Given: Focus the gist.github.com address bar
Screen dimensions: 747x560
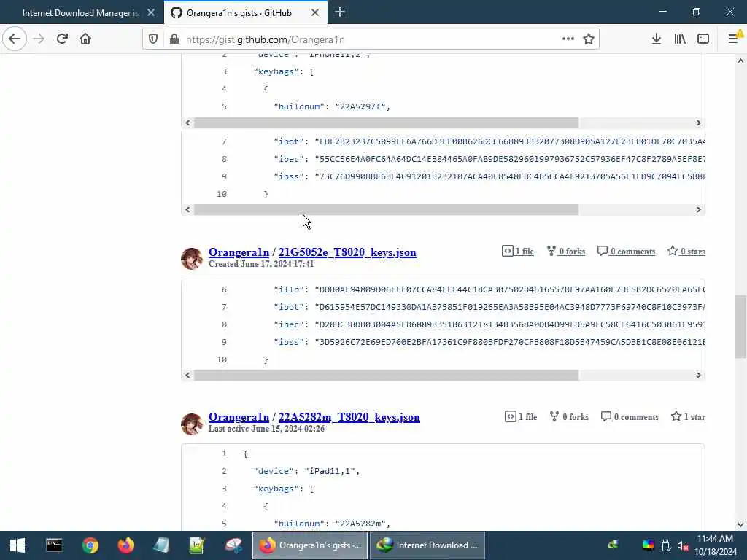Looking at the screenshot, I should pyautogui.click(x=371, y=39).
